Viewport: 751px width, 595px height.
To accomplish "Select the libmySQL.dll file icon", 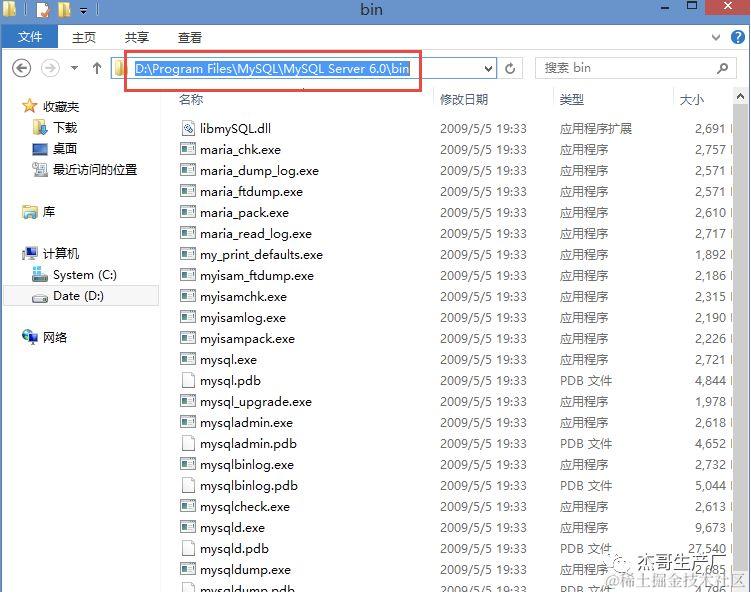I will coord(188,128).
